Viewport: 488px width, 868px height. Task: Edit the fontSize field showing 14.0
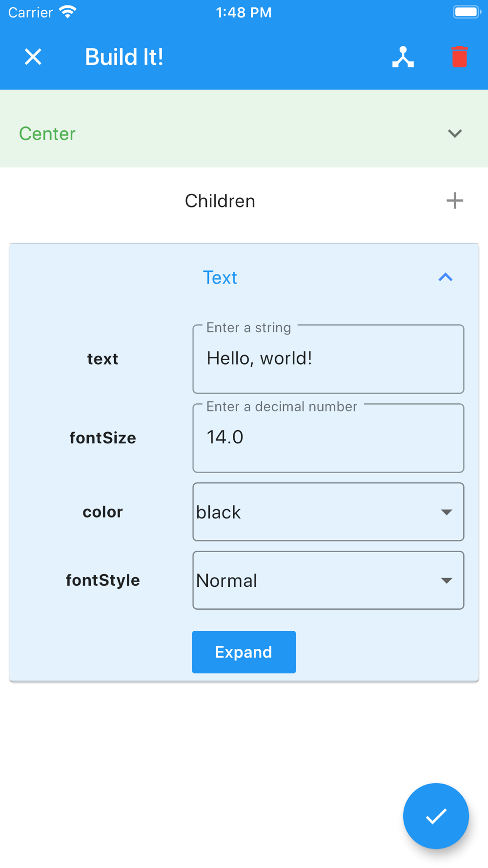(328, 438)
